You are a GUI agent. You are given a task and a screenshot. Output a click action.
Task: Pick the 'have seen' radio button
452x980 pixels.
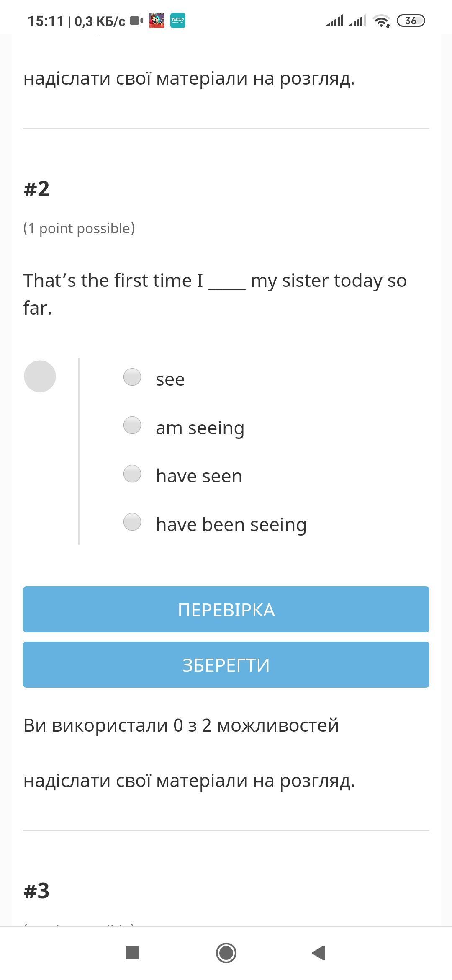132,474
